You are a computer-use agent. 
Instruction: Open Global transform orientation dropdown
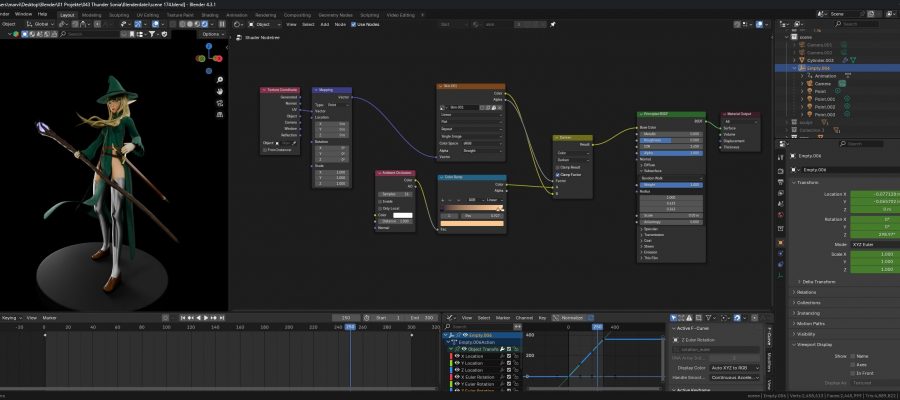[40, 24]
